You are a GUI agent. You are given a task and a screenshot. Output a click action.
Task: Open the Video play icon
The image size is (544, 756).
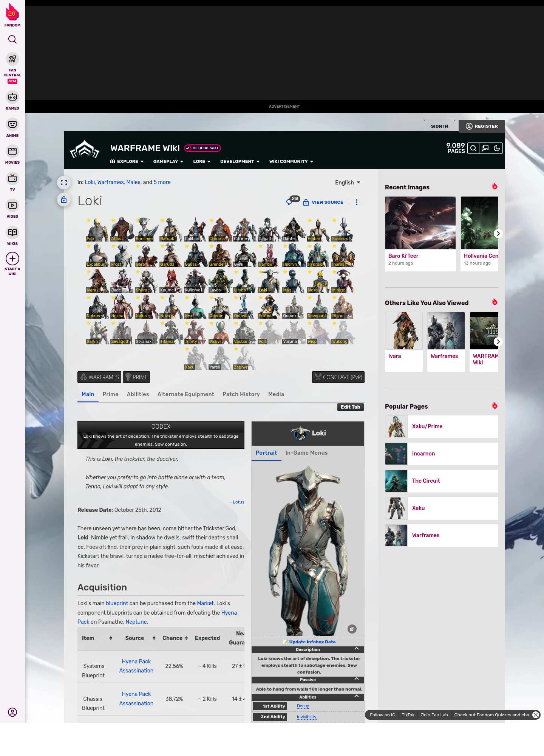coord(12,205)
